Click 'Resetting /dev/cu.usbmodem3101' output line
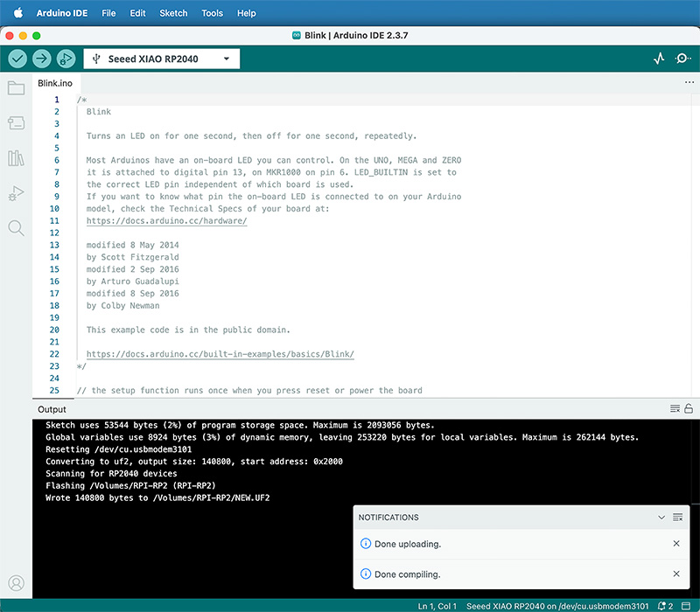The height and width of the screenshot is (612, 700). [x=119, y=449]
